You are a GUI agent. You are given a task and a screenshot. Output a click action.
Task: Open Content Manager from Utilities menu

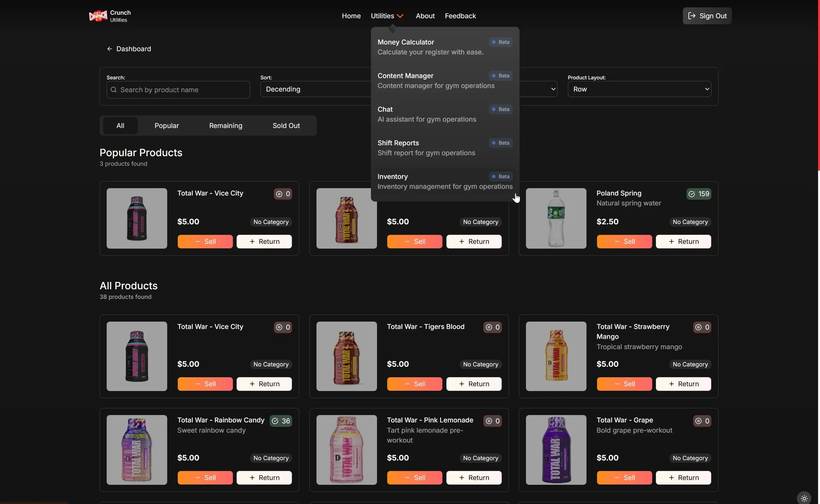[x=445, y=81]
